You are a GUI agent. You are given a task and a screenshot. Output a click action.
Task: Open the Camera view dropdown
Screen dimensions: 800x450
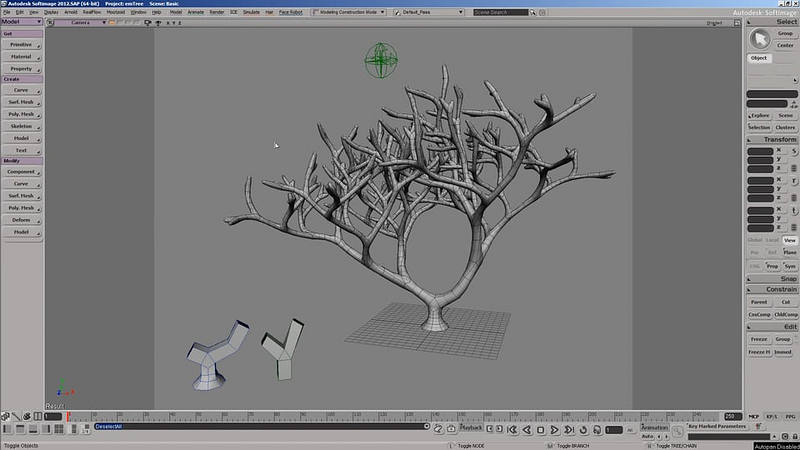[x=85, y=22]
